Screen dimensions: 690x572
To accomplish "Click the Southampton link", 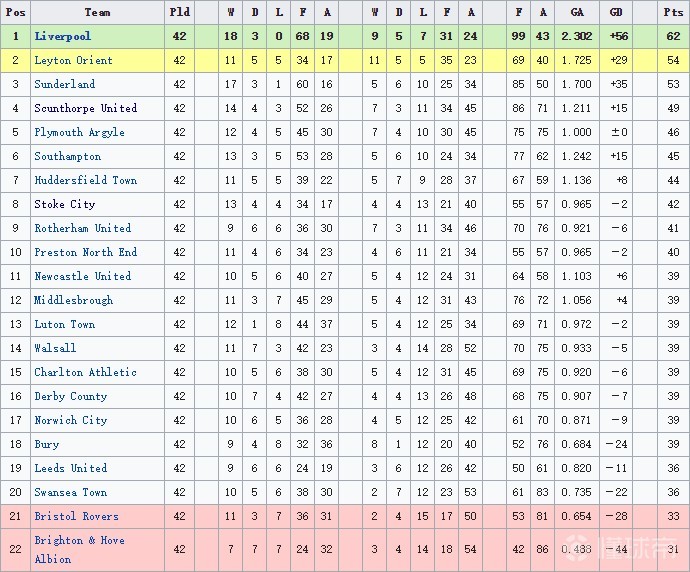I will pyautogui.click(x=67, y=156).
